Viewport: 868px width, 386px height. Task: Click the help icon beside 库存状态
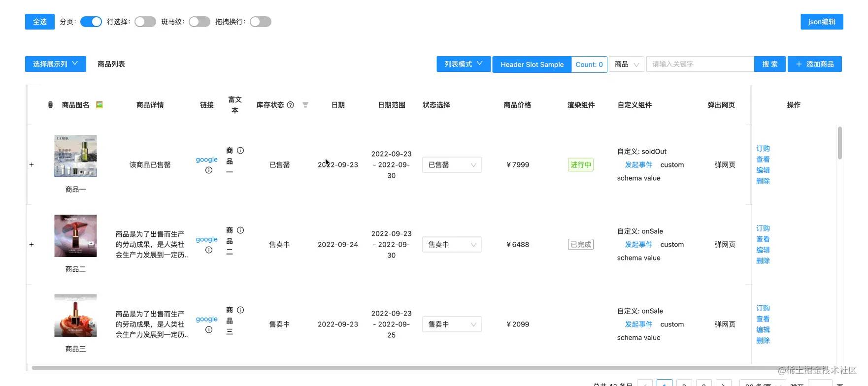click(291, 105)
